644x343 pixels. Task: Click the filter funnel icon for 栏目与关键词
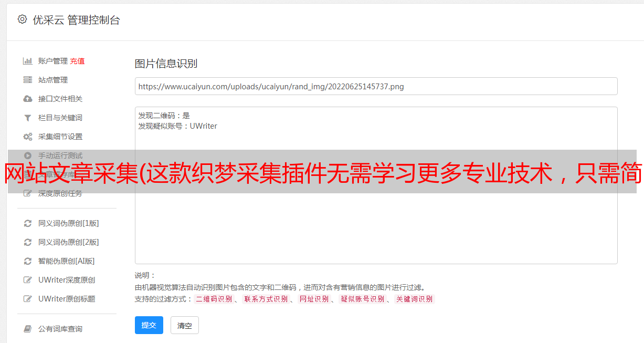[28, 118]
